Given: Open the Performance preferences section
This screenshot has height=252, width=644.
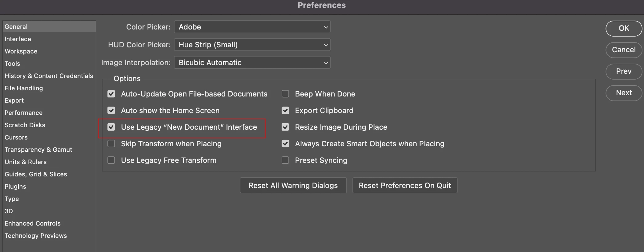Looking at the screenshot, I should [x=24, y=113].
